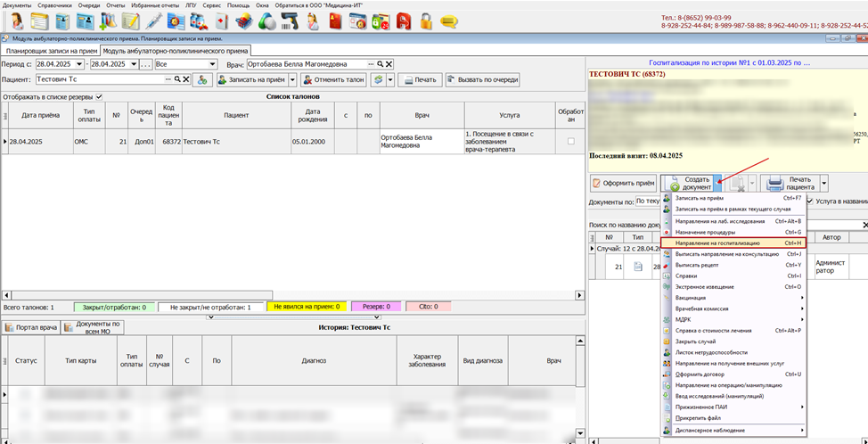Click the 'Cito: 0' status box
868x444 pixels.
[x=429, y=306]
